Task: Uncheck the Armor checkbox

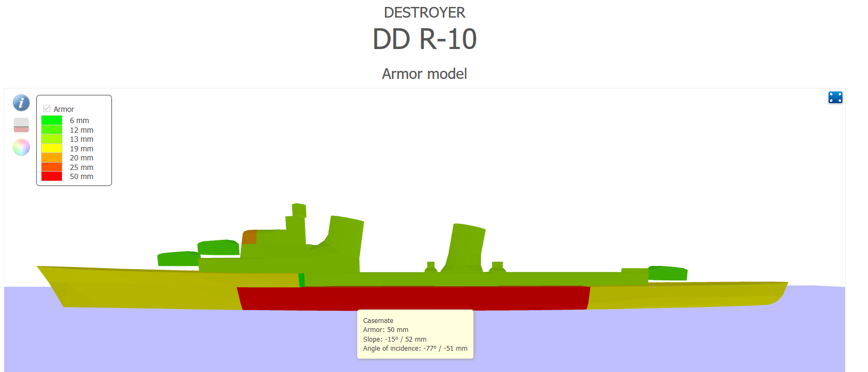Action: (x=47, y=109)
